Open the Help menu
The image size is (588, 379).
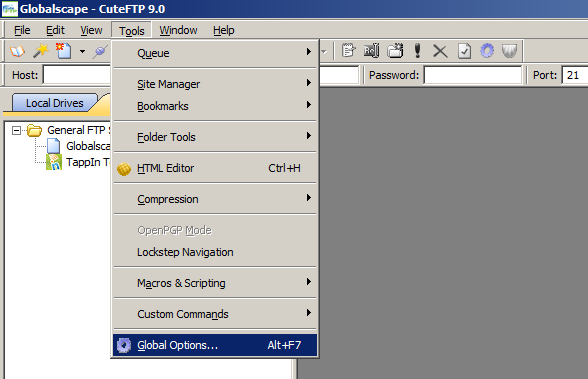[224, 30]
